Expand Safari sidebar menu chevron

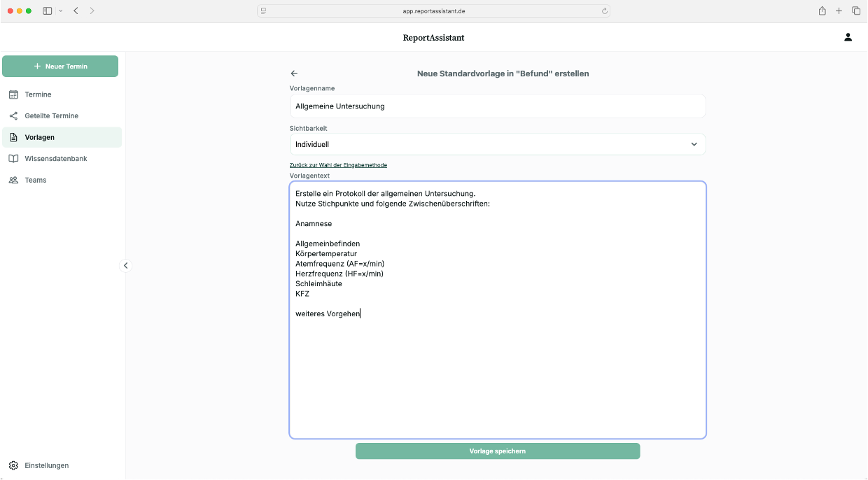click(x=61, y=11)
